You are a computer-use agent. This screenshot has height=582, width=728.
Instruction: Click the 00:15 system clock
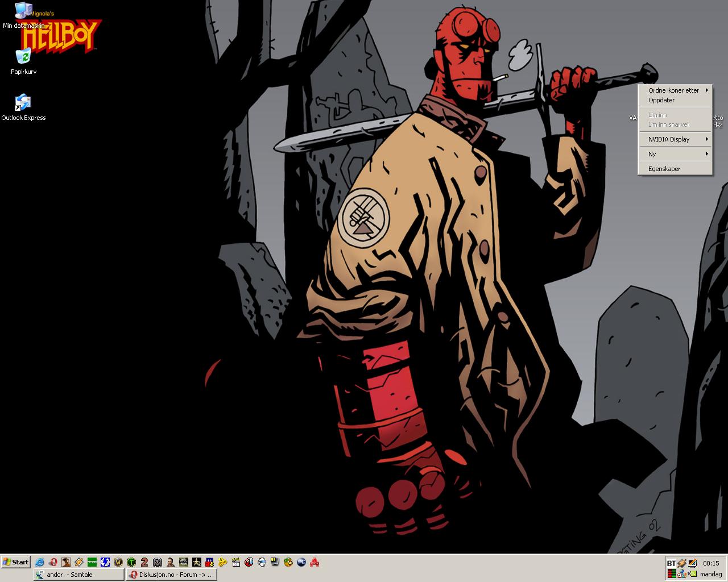pos(711,563)
